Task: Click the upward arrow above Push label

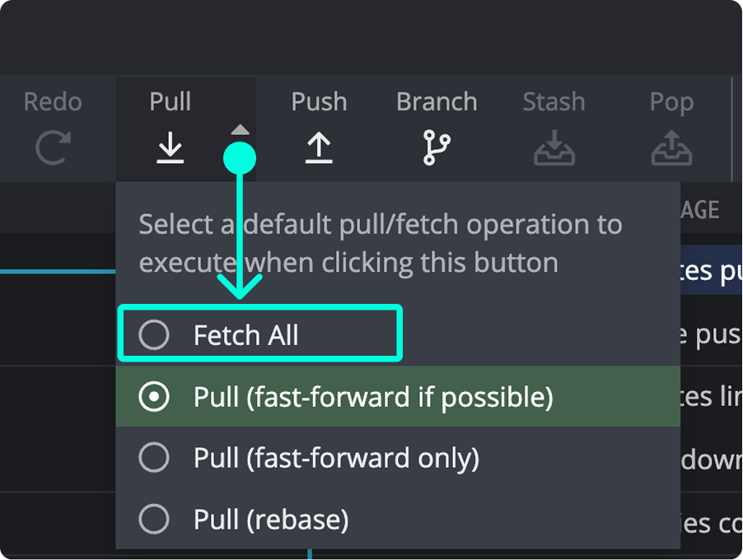Action: 319,148
